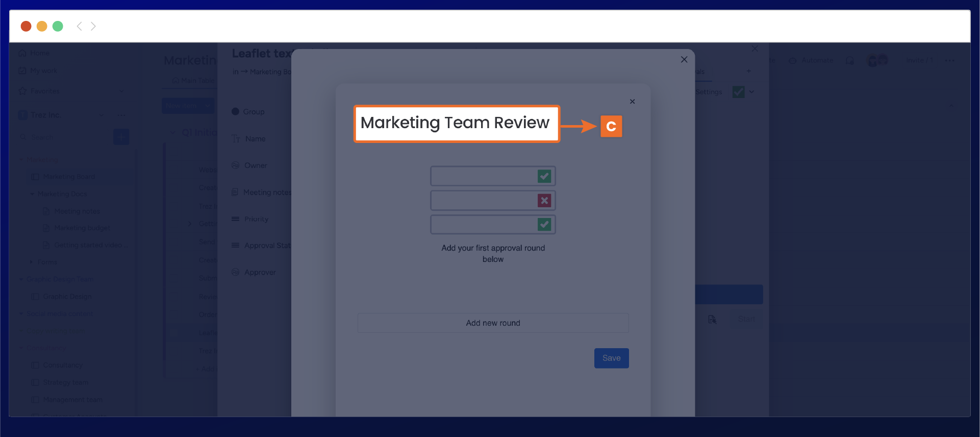Click the Automate robot icon

click(793, 61)
